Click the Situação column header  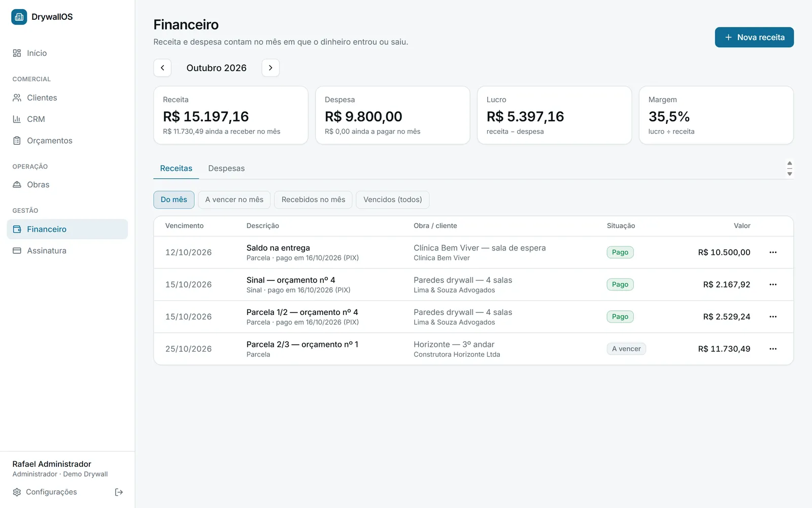tap(621, 226)
